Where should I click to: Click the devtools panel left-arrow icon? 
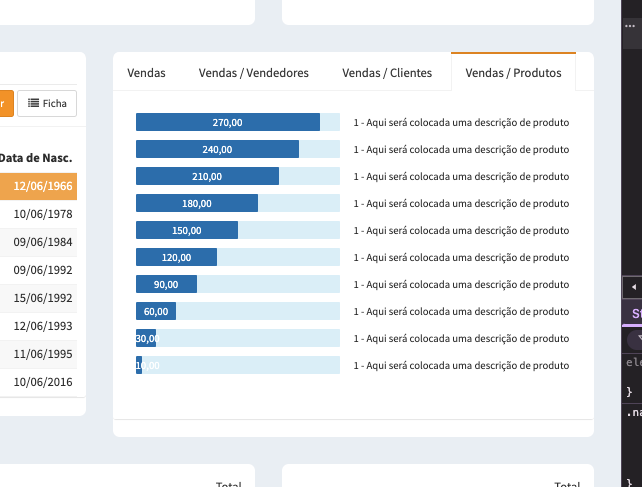click(632, 287)
